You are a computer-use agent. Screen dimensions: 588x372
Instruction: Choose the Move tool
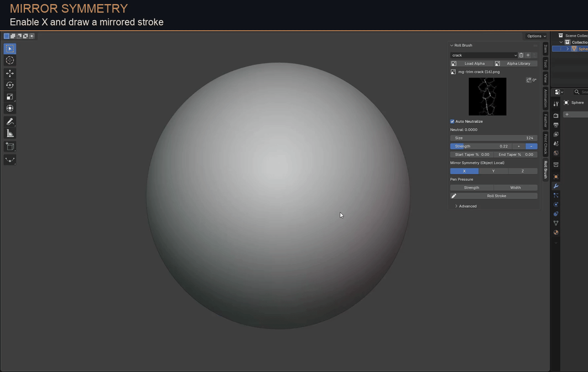click(10, 74)
